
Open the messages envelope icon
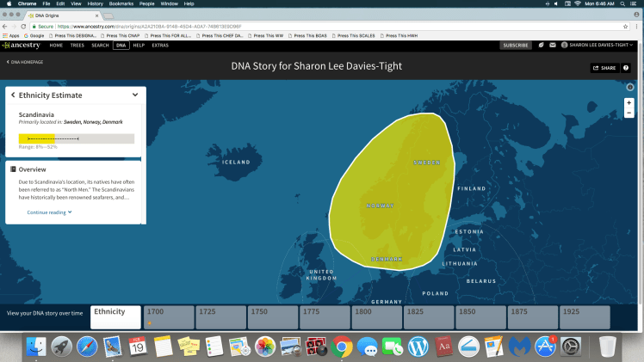coord(552,45)
